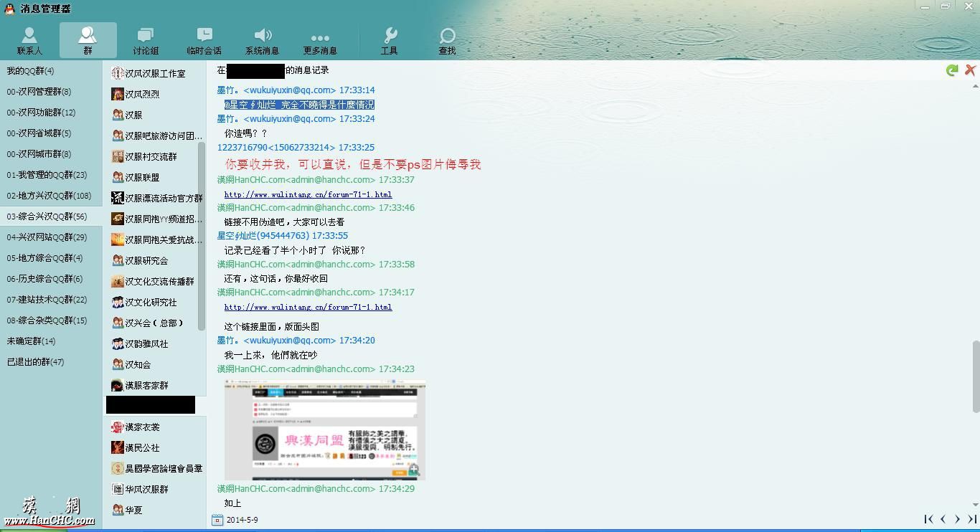Expand the 已退出的群(47) category
Viewport: 980px width, 532px height.
(35, 362)
